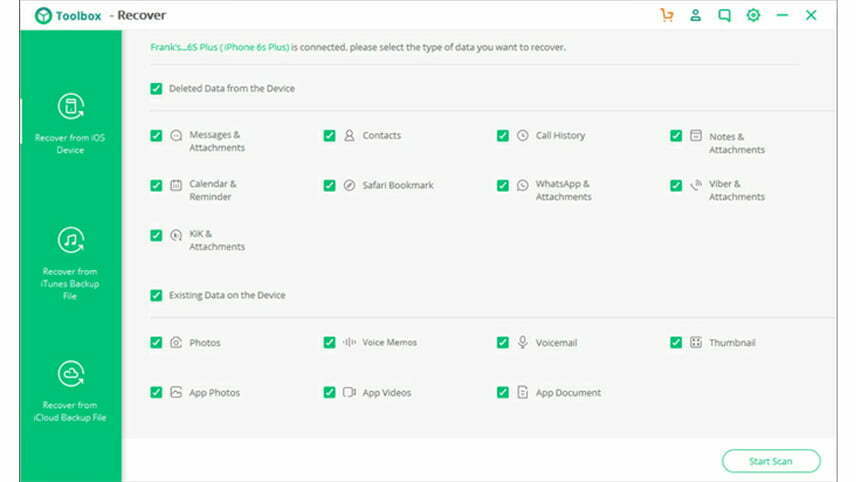Toggle the WhatsApp & Attachments checkbox

click(503, 186)
